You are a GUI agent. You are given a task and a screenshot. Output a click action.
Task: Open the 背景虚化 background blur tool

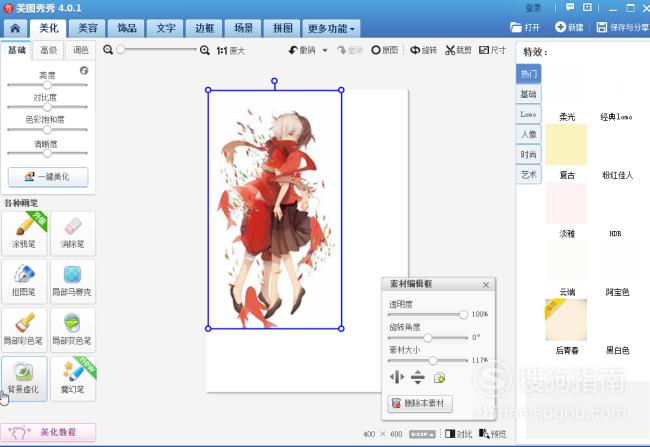coord(24,378)
